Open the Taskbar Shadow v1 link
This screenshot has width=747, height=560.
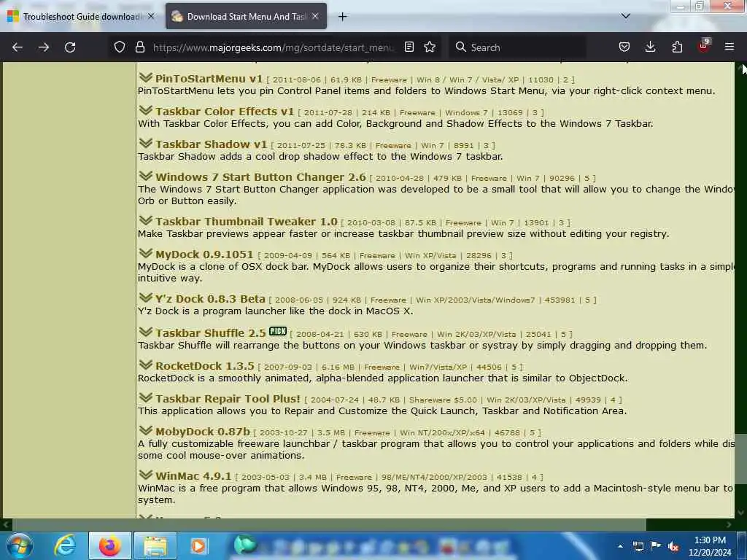pos(211,144)
